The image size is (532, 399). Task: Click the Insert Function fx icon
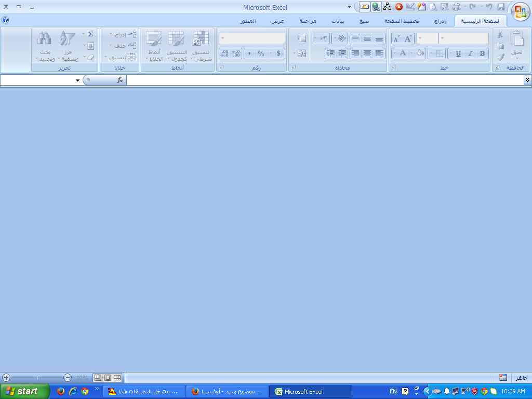point(120,80)
